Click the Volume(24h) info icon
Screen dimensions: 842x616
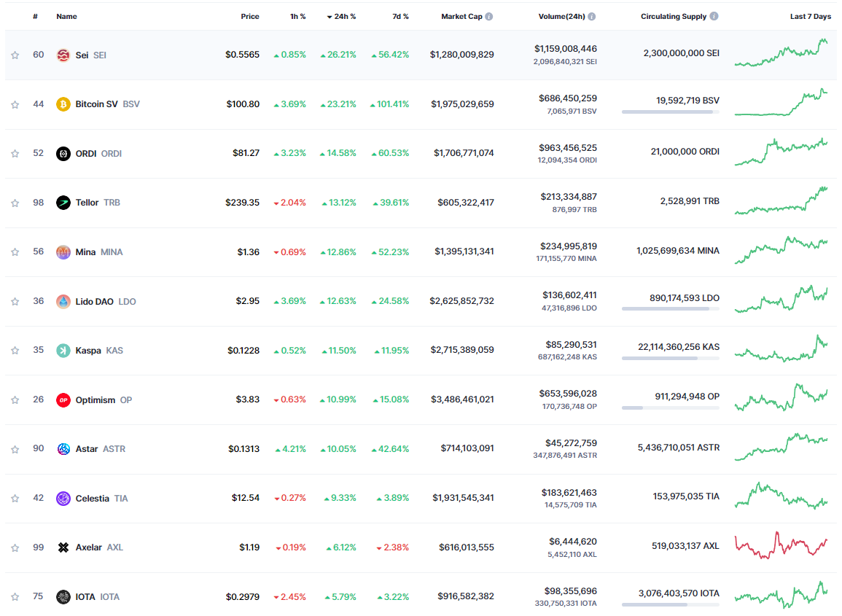tap(591, 17)
